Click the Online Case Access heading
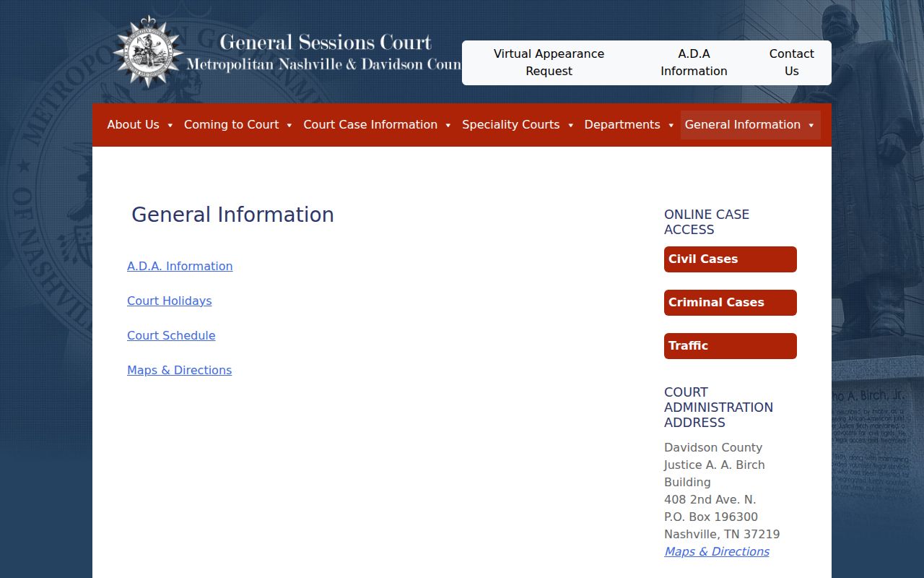 (x=707, y=222)
